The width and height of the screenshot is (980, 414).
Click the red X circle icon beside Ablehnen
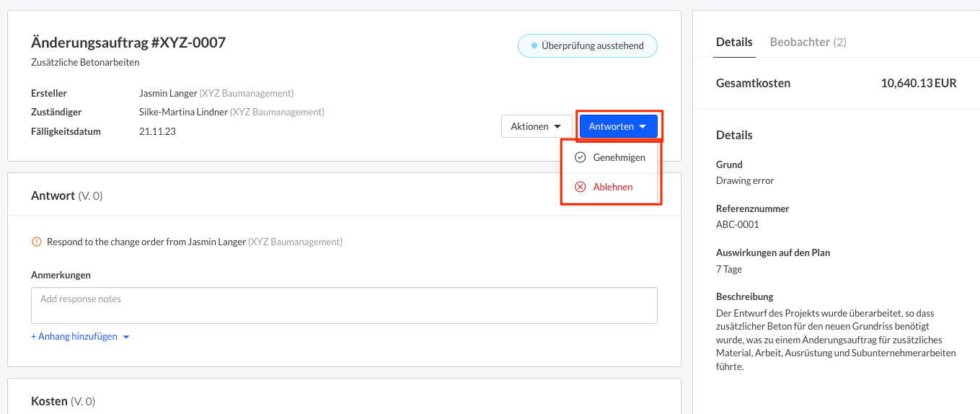coord(580,187)
